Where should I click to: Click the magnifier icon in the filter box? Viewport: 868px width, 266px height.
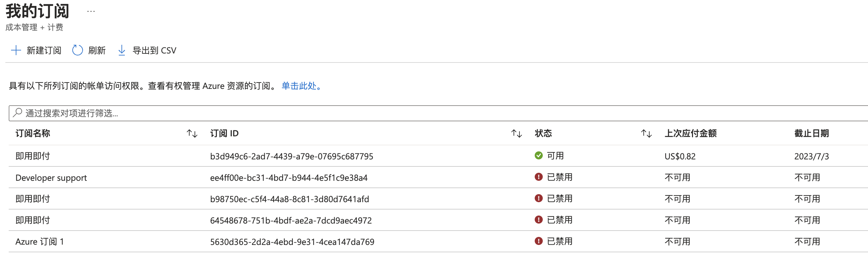[x=17, y=113]
